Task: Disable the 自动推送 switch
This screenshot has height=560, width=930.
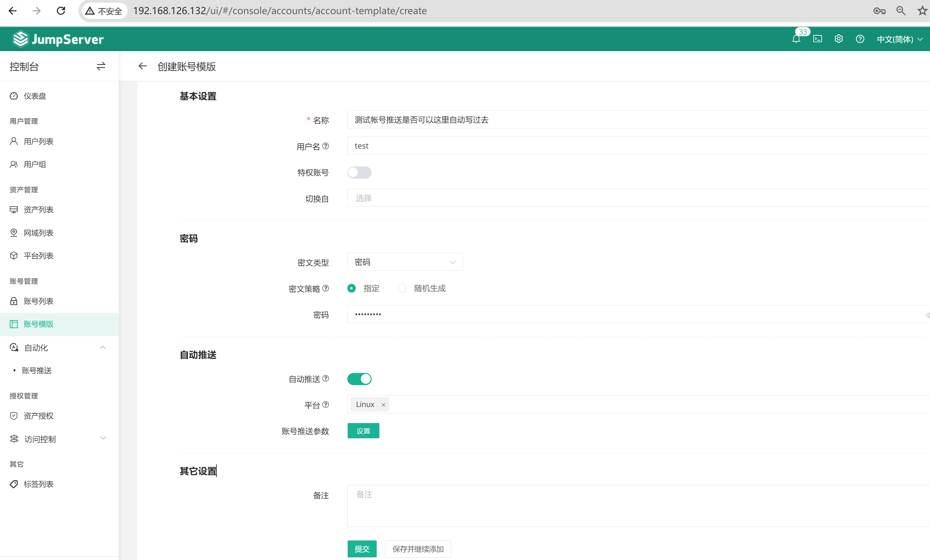Action: coord(359,379)
